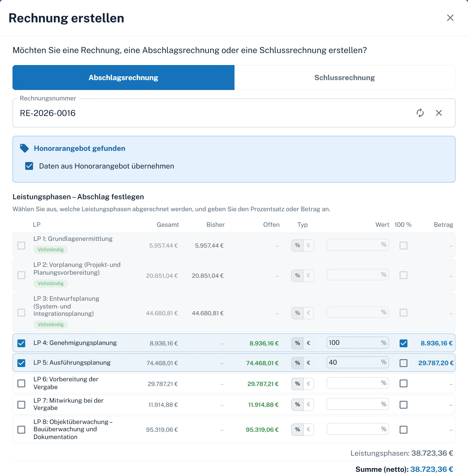The image size is (468, 476).
Task: Set LP 6 type to euro symbol
Action: point(308,384)
